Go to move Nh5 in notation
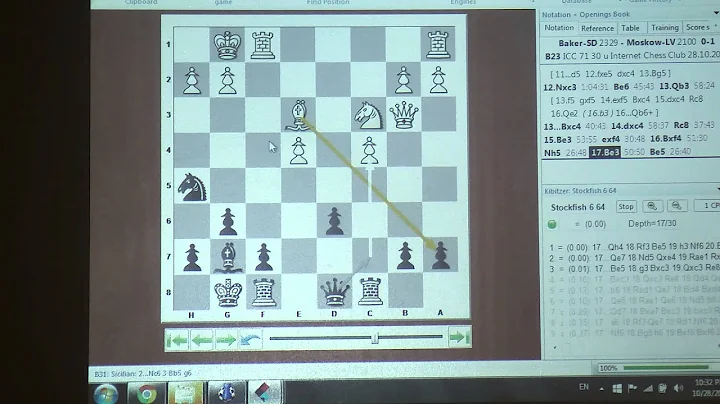 tap(552, 153)
